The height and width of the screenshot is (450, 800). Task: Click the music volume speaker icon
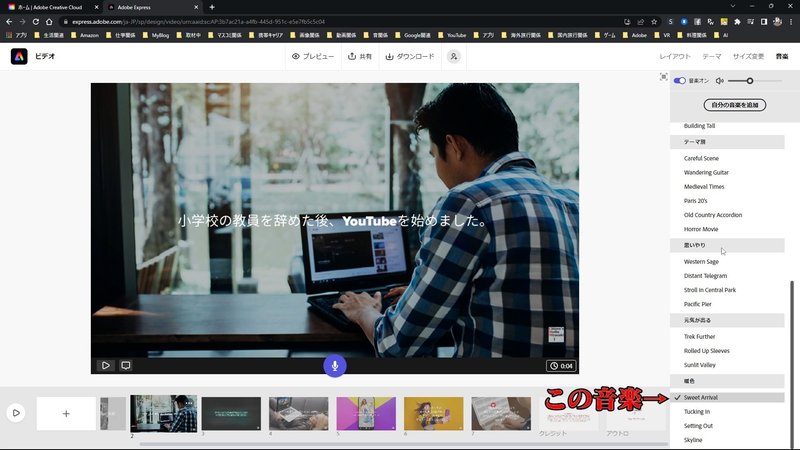[719, 81]
